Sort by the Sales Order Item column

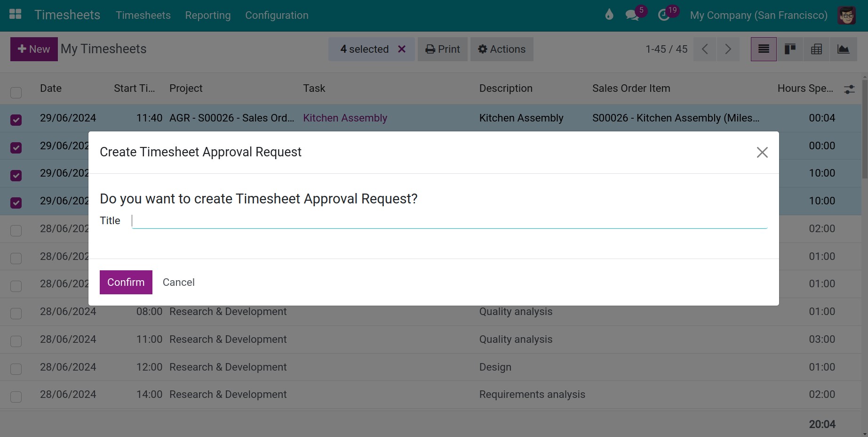pos(631,88)
